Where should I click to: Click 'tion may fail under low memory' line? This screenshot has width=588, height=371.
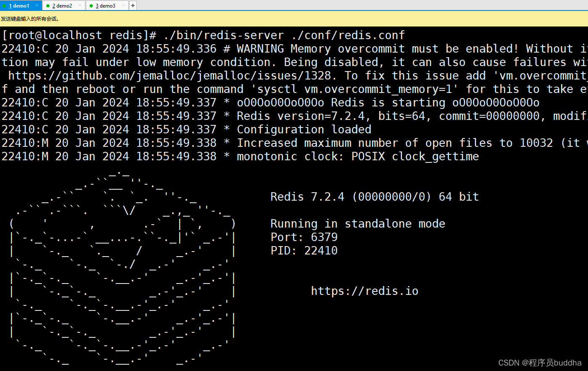(x=294, y=62)
